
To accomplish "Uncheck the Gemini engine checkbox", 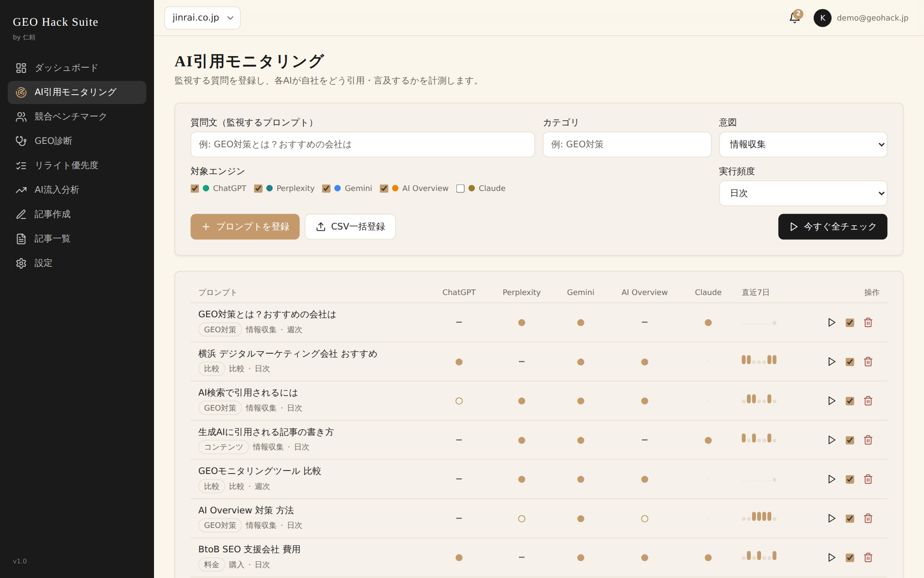I will coord(326,188).
